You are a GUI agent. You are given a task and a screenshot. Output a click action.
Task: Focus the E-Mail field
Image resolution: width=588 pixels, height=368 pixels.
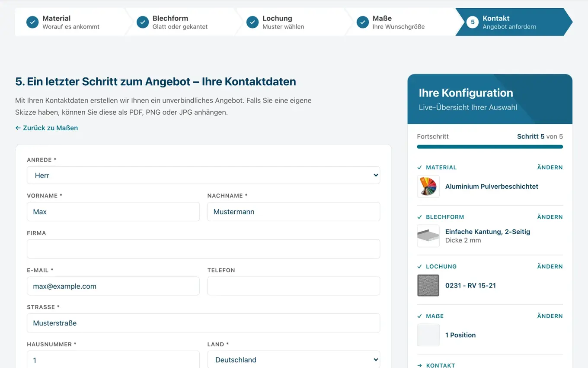click(113, 286)
